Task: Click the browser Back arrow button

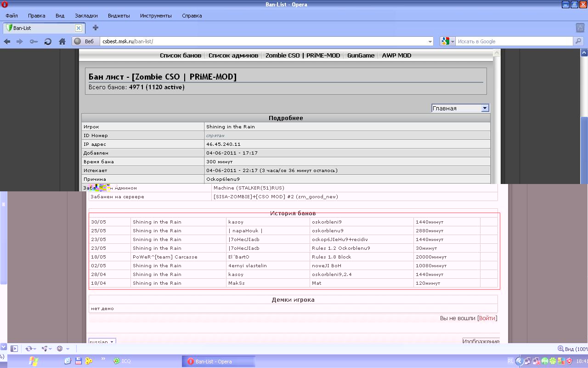Action: pos(7,41)
